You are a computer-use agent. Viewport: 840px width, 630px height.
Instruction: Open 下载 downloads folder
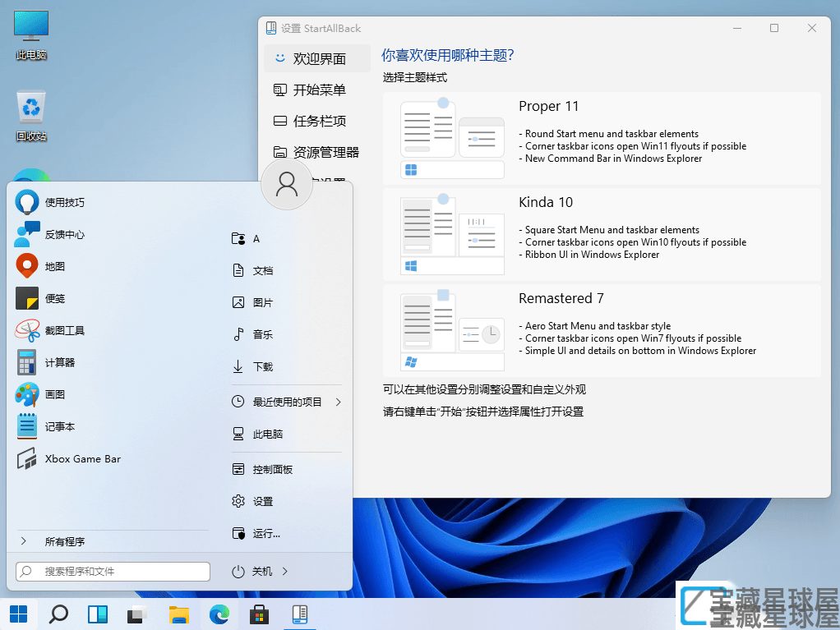tap(252, 366)
